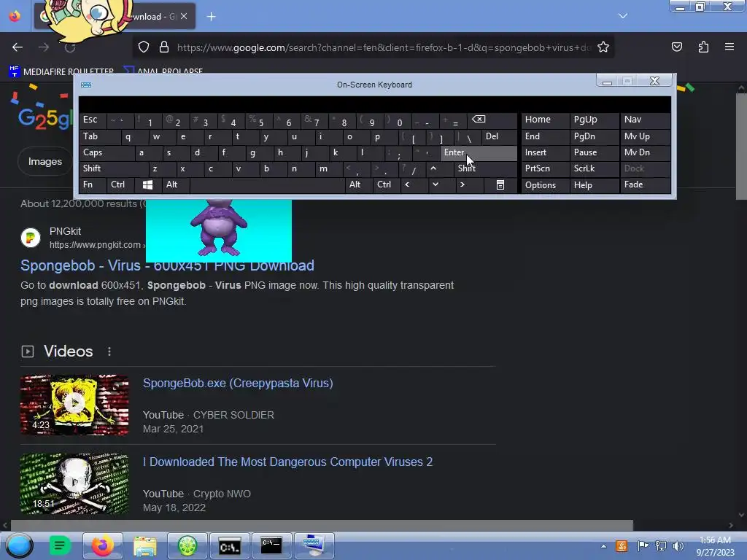Click the Firefox forward arrow
Viewport: 747px width, 560px height.
[x=44, y=47]
